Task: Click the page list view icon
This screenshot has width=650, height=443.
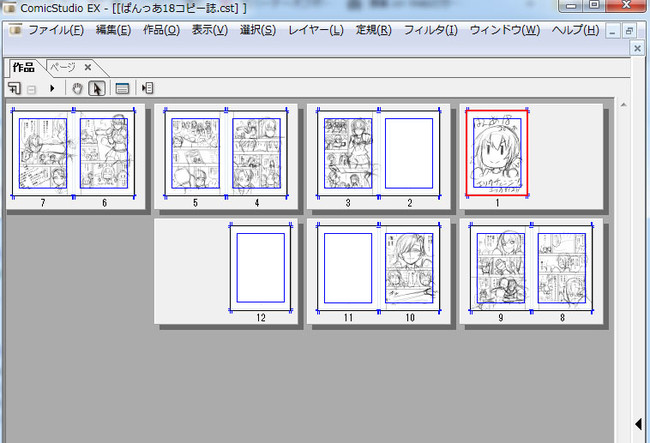Action: click(122, 88)
